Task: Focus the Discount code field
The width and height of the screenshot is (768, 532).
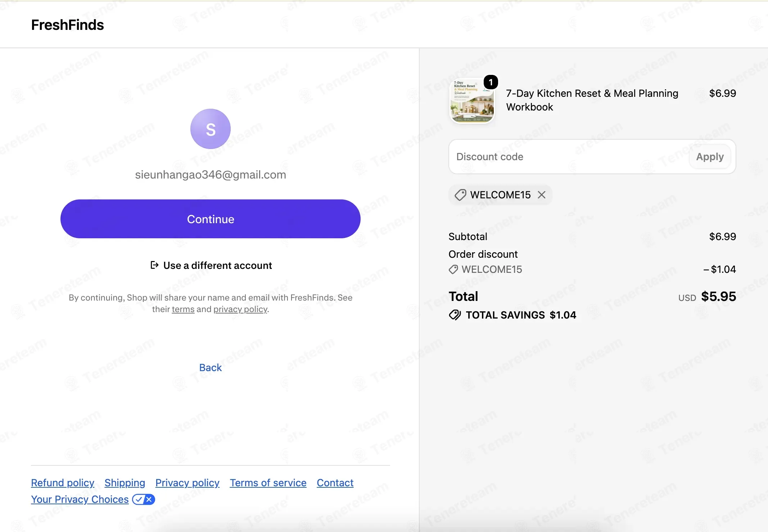Action: coord(569,157)
